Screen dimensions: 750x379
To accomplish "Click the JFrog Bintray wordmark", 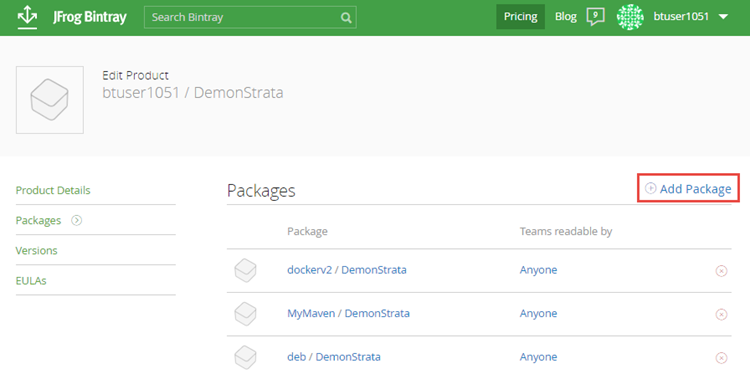I will pyautogui.click(x=90, y=17).
